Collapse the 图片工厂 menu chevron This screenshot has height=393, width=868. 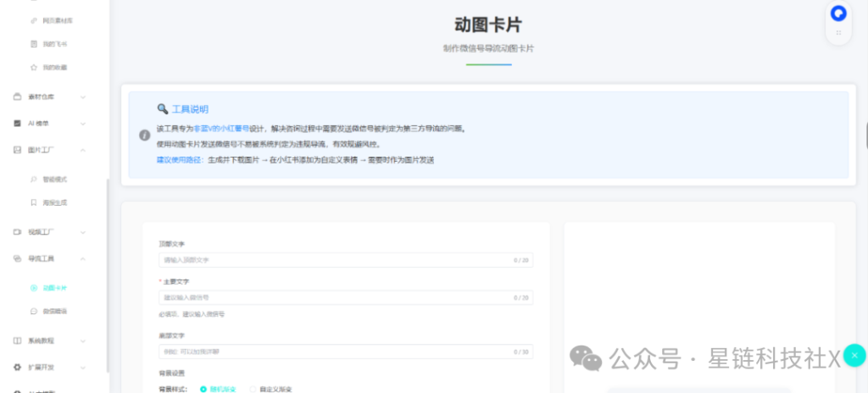pos(83,150)
